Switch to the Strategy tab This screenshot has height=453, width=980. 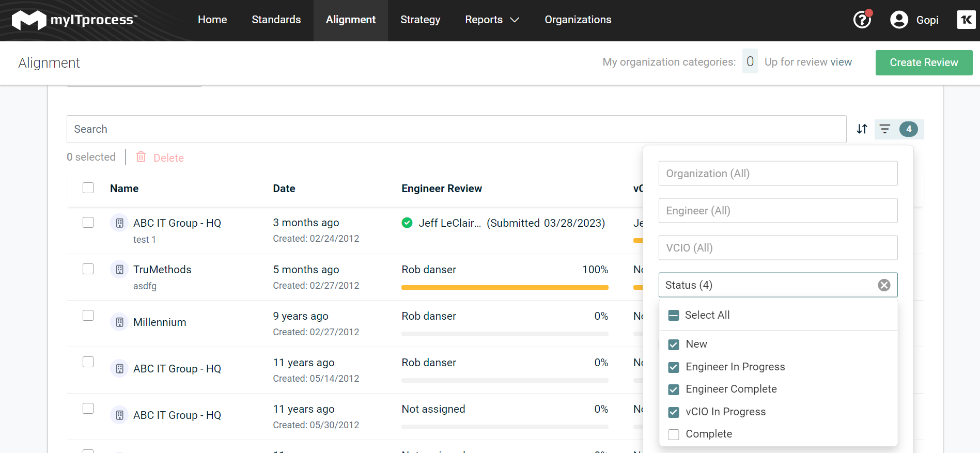(x=421, y=20)
